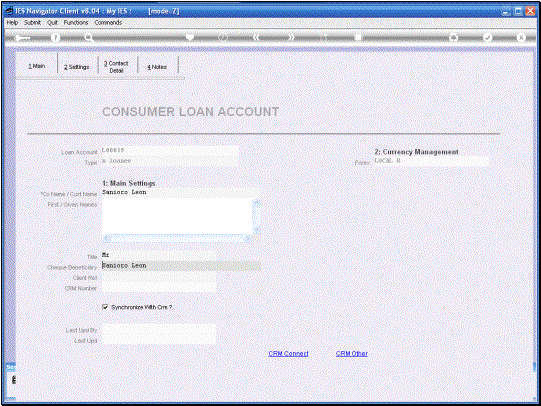
Task: Open the question mark help icon
Action: point(55,37)
